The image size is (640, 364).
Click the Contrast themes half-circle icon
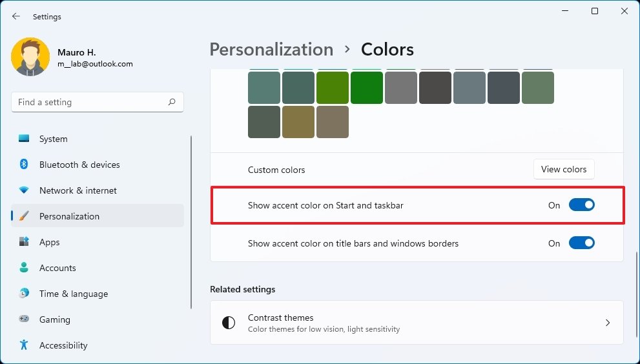pyautogui.click(x=229, y=323)
